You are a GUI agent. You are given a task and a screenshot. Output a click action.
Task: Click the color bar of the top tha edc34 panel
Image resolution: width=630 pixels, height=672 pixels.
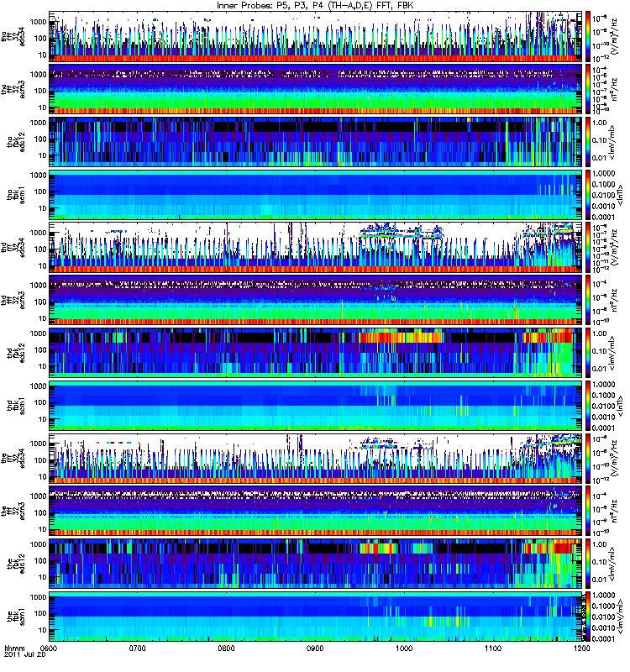588,37
